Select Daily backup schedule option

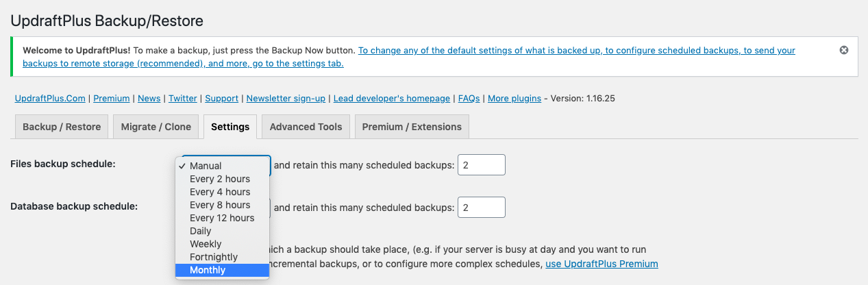[x=201, y=231]
